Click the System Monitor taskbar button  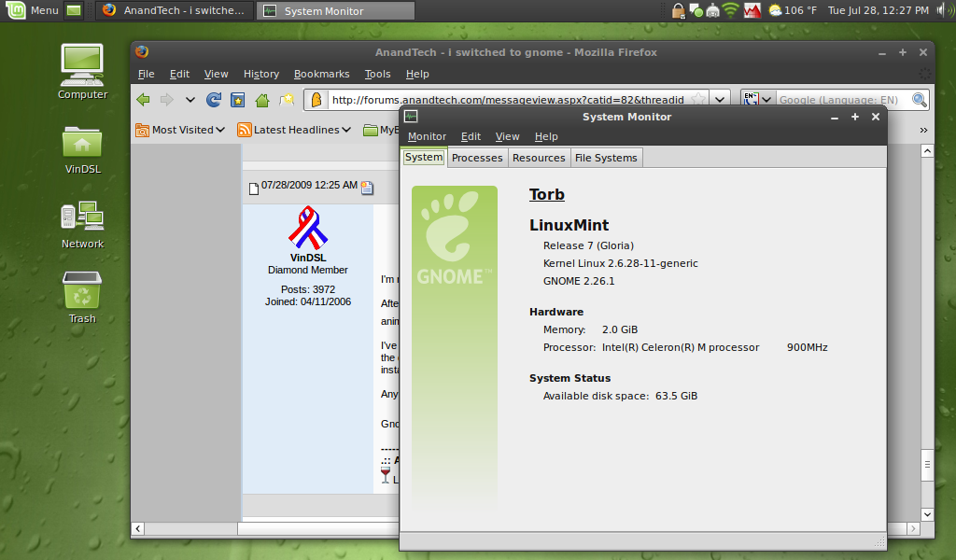(335, 10)
